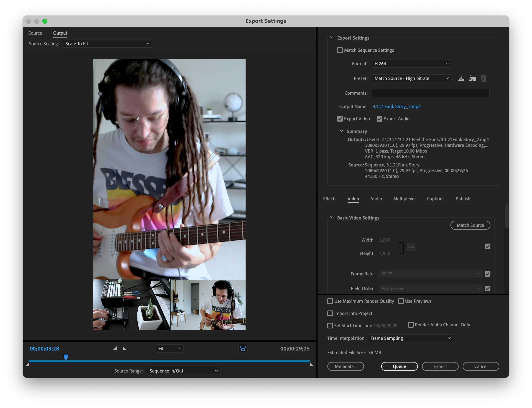The image size is (532, 408).
Task: Open the output name 3.1.21Funk Story_2.mp4 link
Action: (396, 107)
